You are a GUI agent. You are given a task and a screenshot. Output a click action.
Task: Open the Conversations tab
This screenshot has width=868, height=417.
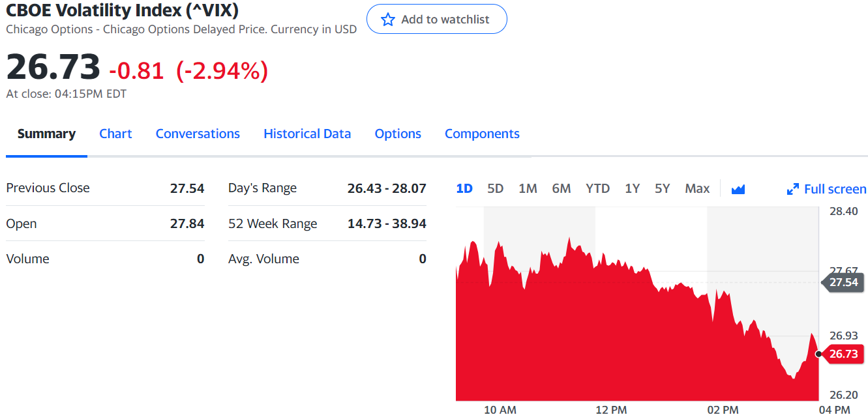198,134
